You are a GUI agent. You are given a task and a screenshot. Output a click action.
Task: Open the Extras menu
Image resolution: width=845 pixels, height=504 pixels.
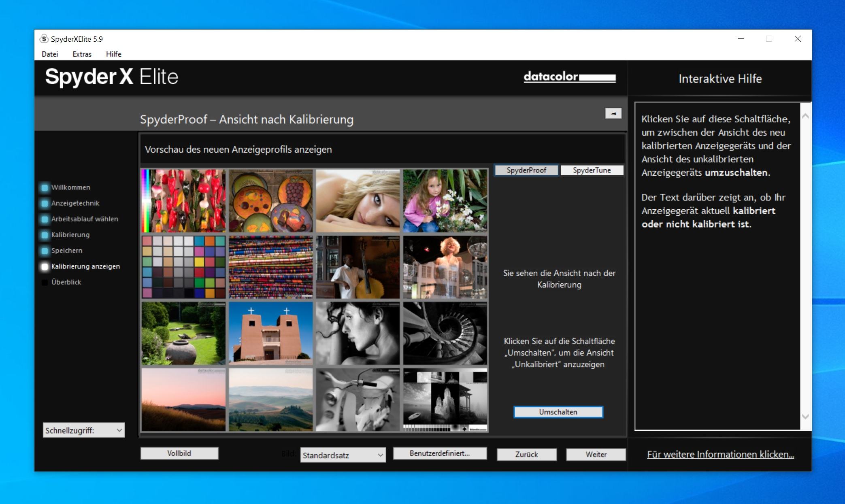click(82, 54)
